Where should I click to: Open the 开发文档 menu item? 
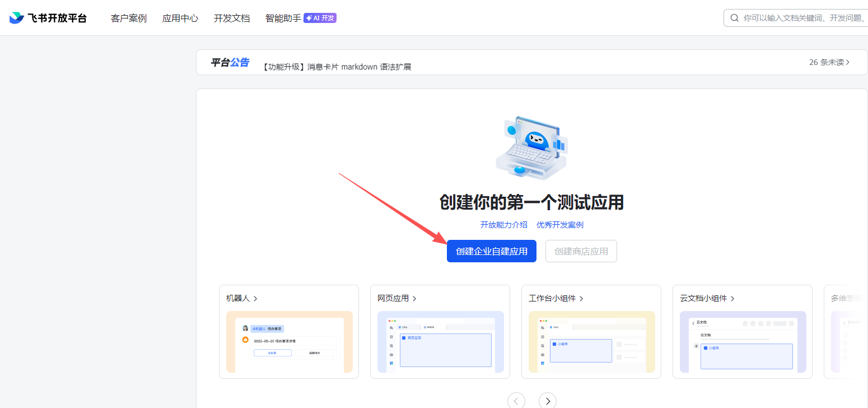click(x=232, y=17)
